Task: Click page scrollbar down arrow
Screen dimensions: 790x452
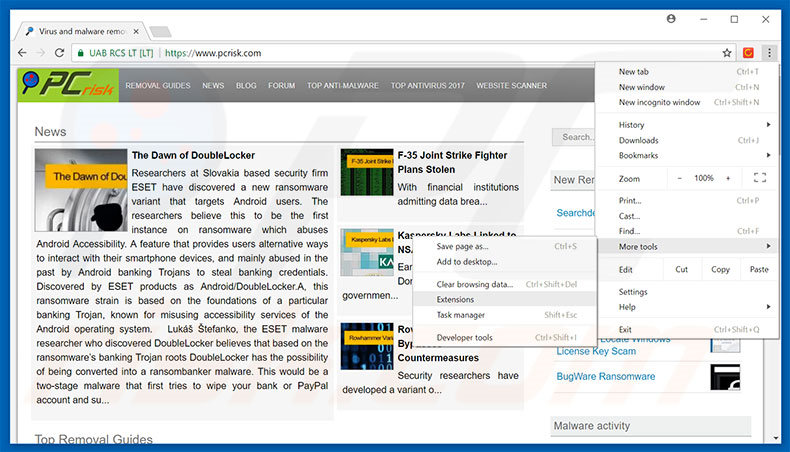Action: click(x=776, y=438)
